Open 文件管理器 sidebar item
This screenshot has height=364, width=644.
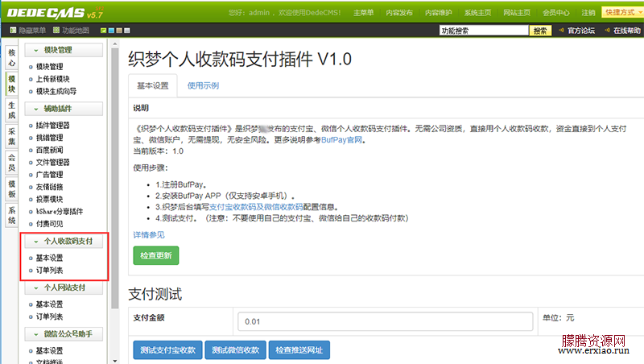[52, 163]
